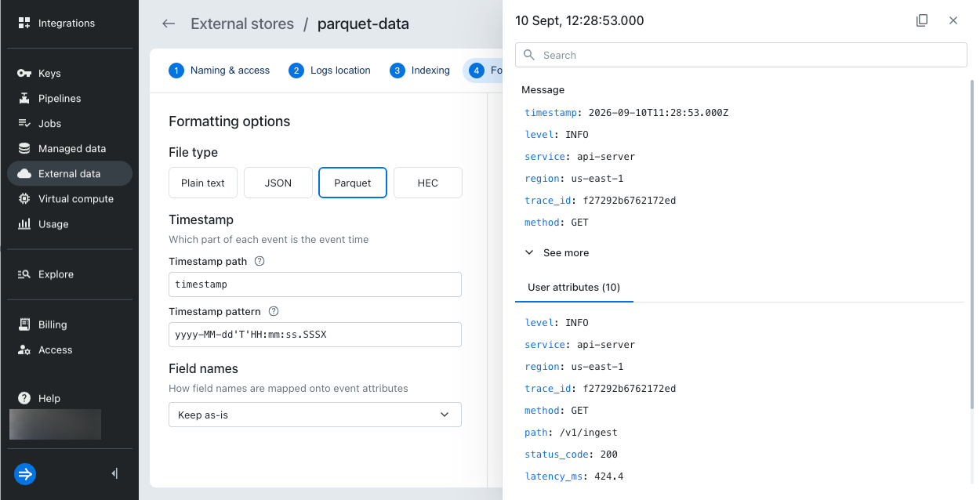This screenshot has height=500, width=980.
Task: Click the latency_ms value 424.4
Action: pyautogui.click(x=608, y=476)
